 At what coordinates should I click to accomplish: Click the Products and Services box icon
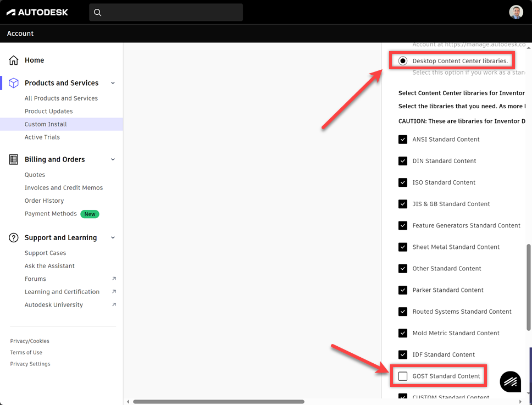pos(12,82)
